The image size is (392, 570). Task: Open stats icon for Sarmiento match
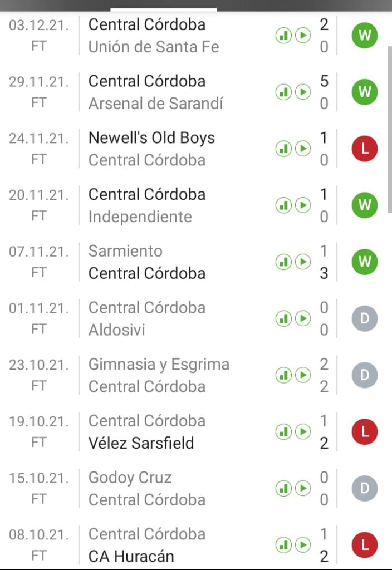[284, 262]
